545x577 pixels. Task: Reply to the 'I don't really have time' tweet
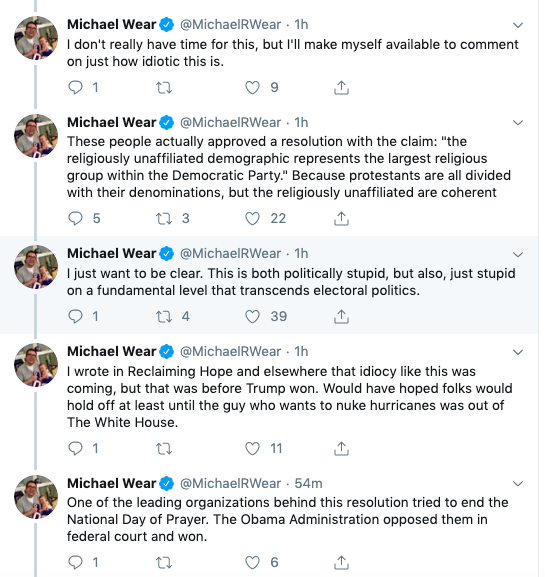point(76,88)
